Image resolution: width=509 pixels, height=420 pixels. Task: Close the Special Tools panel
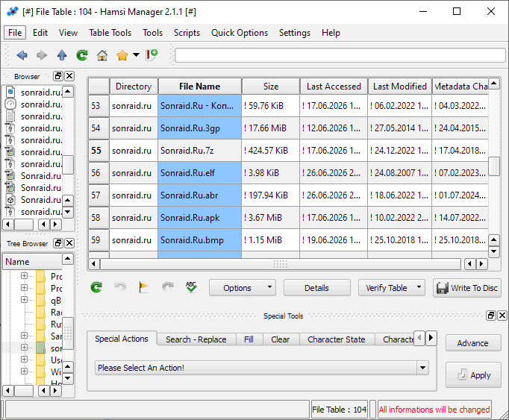tap(502, 315)
